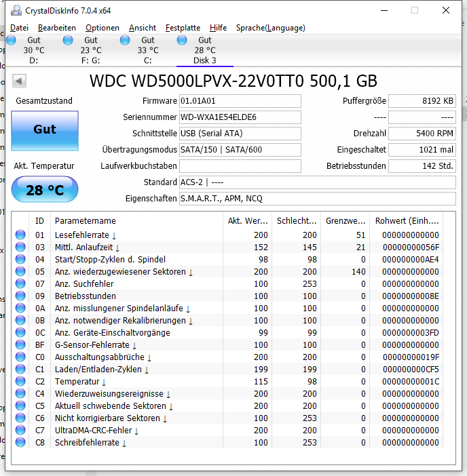Click the blue status orb for drive C:

pyautogui.click(x=125, y=40)
